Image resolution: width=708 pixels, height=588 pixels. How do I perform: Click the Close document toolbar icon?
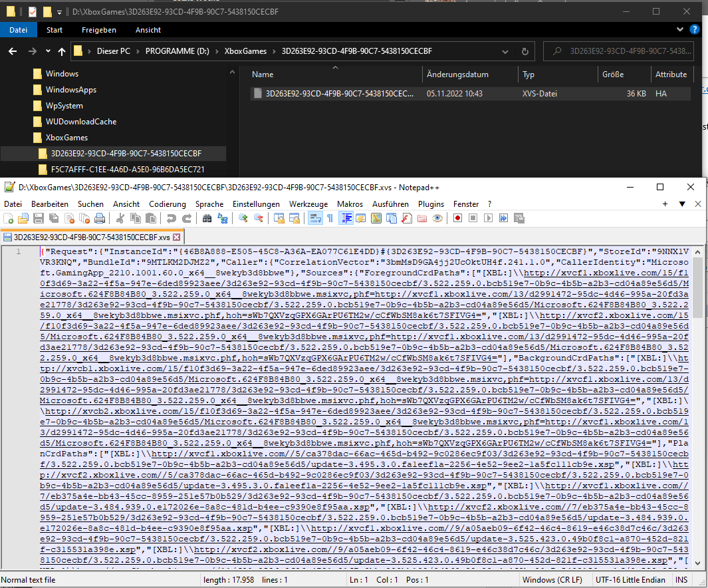coord(69,219)
